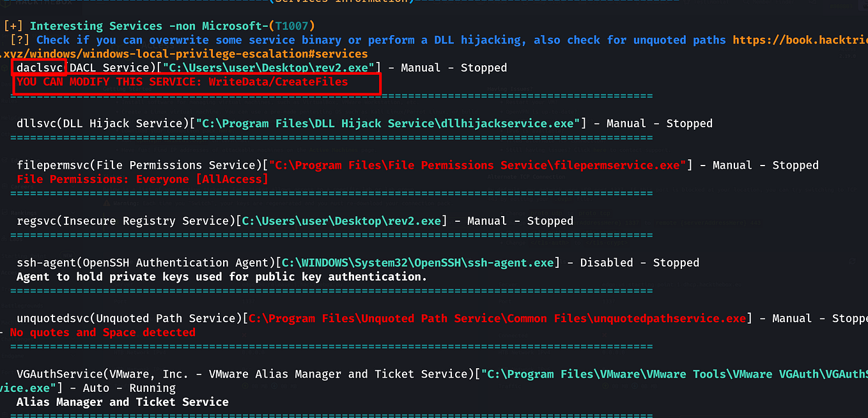The image size is (868, 418).
Task: Select the 'Disabled - Stopped' status on ssh-agent
Action: pyautogui.click(x=639, y=262)
